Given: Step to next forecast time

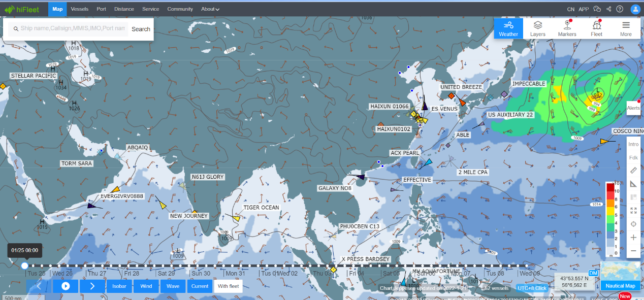Looking at the screenshot, I should tap(92, 286).
